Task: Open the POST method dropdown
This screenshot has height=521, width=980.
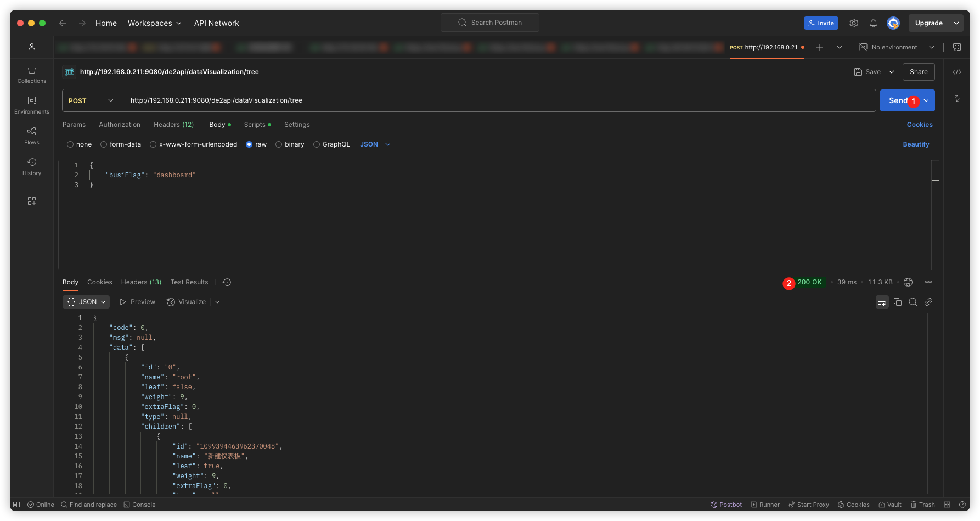Action: (x=91, y=100)
